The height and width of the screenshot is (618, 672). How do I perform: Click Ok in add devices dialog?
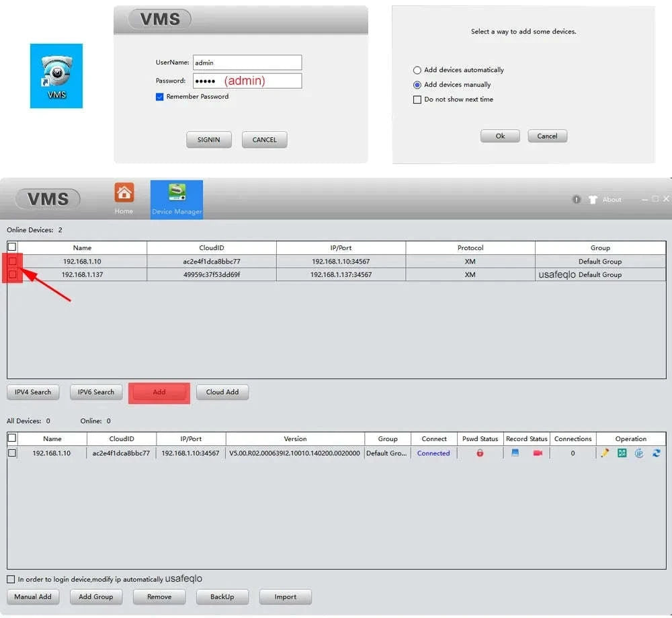[500, 136]
